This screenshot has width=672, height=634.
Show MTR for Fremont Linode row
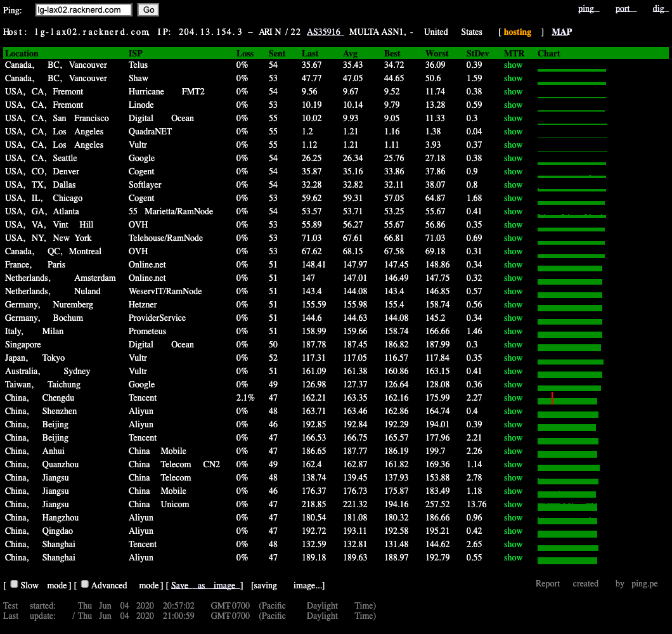coord(513,105)
